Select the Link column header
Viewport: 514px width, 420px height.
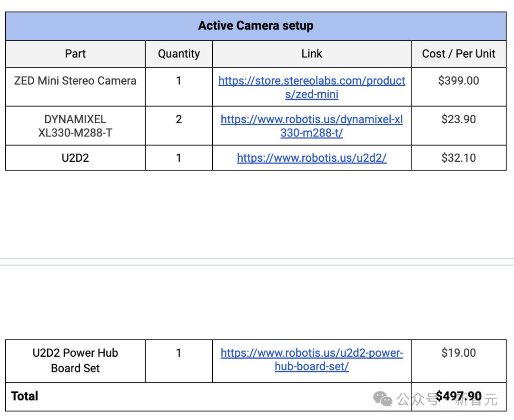[x=311, y=54]
